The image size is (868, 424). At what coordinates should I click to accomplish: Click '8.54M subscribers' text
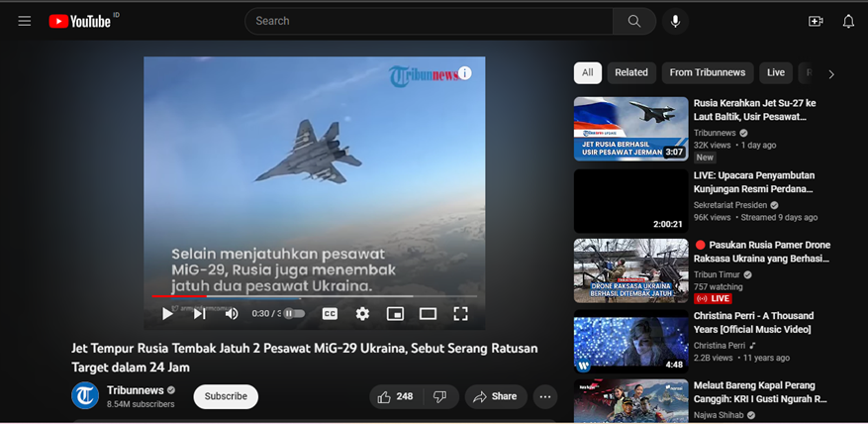[141, 404]
